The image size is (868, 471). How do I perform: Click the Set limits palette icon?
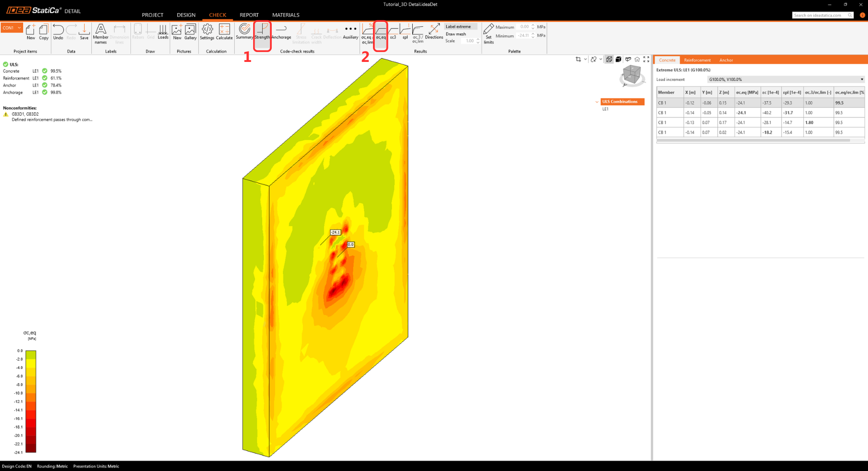coord(488,33)
